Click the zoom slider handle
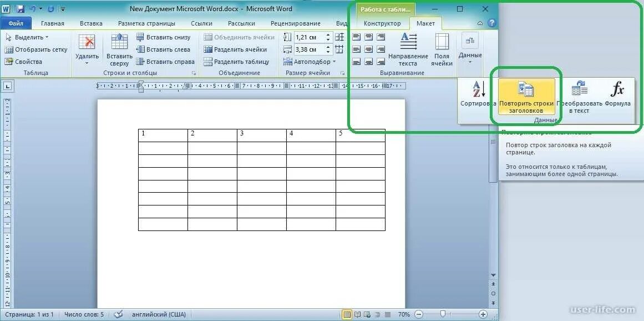644x321 pixels. [x=442, y=314]
